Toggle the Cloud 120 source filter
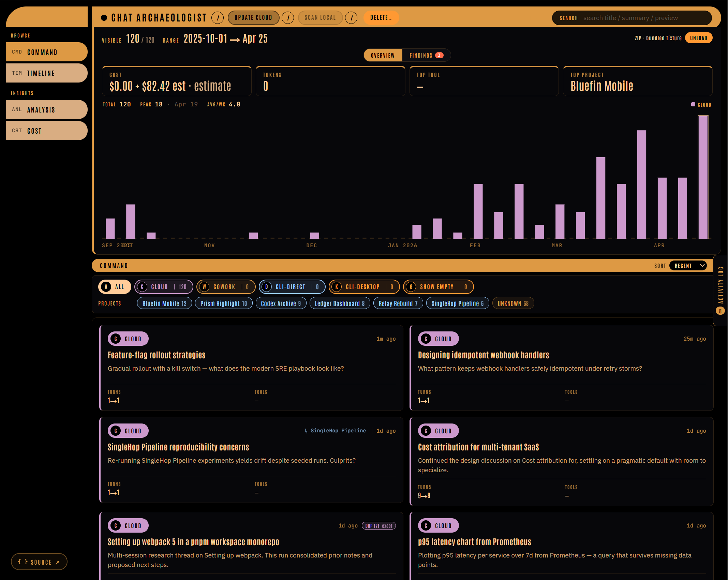This screenshot has height=580, width=728. point(164,287)
